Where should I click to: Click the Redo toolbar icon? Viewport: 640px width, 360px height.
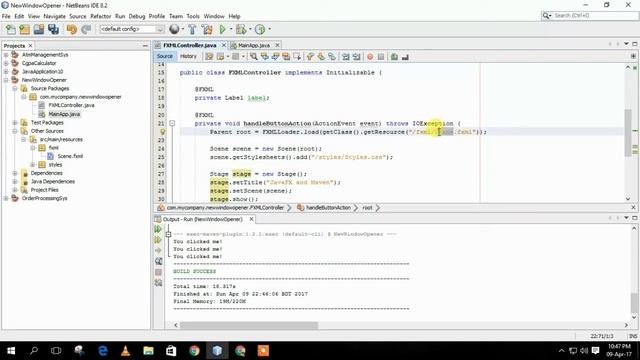click(86, 29)
